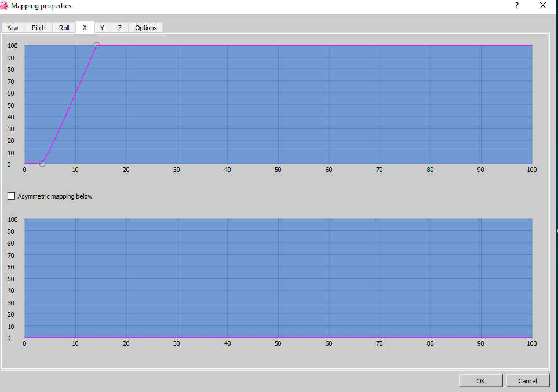Switch to the Yaw tab
The image size is (558, 392).
click(13, 28)
